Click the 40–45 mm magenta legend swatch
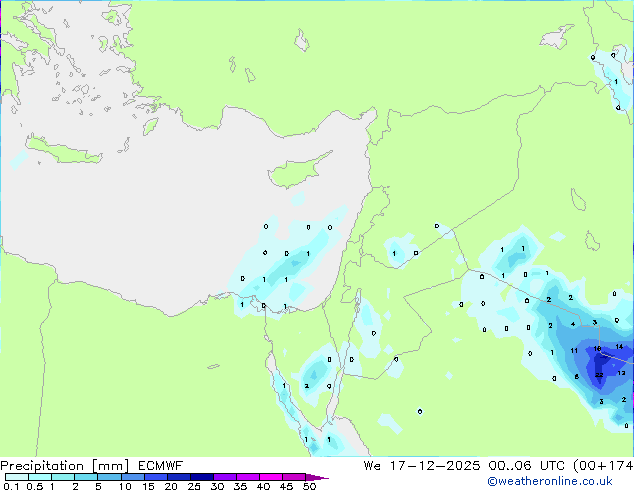This screenshot has width=634, height=490. point(271,477)
